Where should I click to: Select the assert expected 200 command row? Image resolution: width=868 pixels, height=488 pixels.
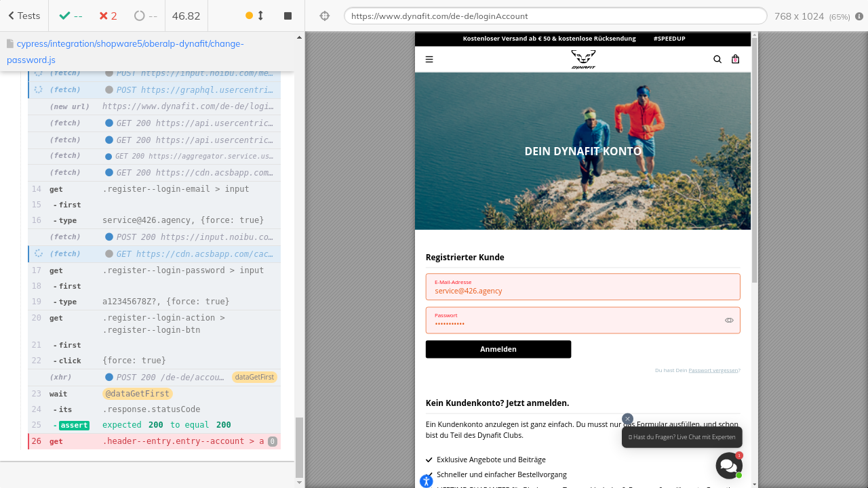156,425
